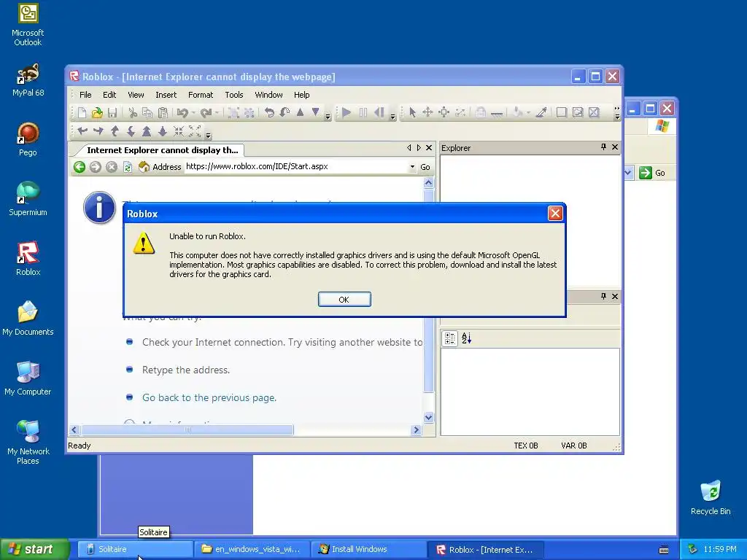This screenshot has height=560, width=747.
Task: Open the address bar dropdown arrow
Action: tap(412, 167)
